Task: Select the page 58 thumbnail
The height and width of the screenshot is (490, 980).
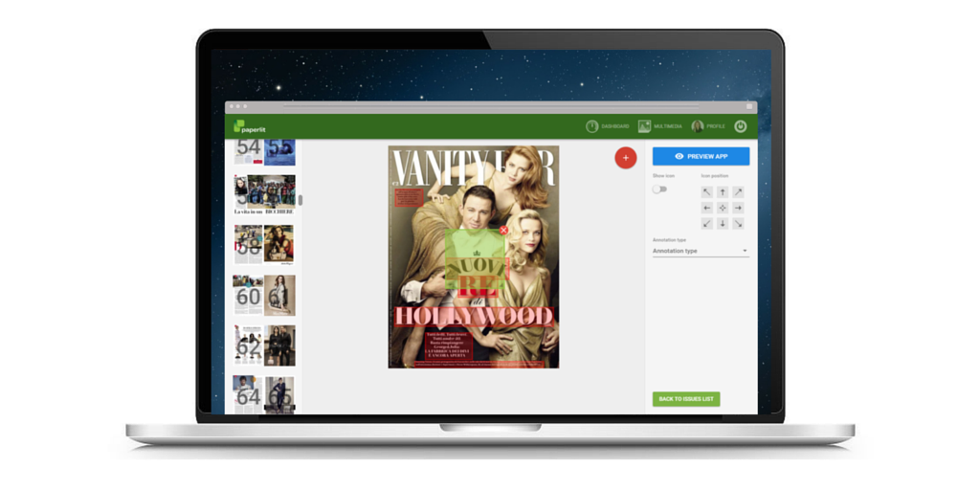Action: (248, 244)
